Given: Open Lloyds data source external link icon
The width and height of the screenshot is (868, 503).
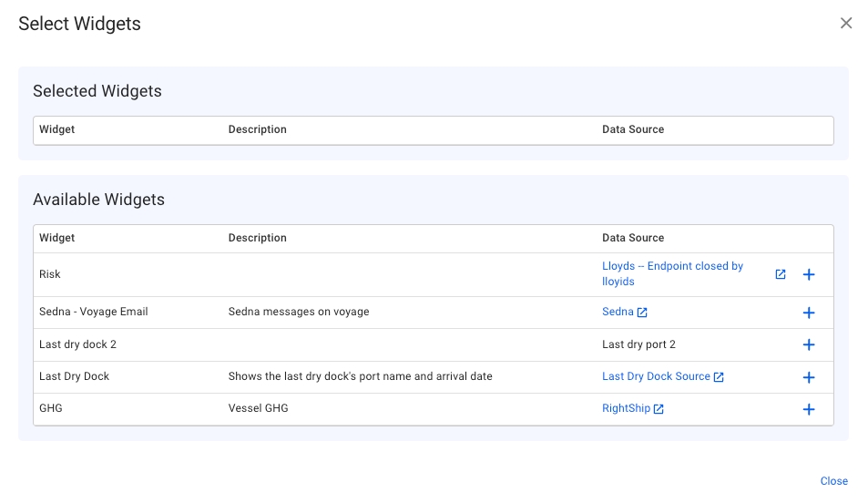Looking at the screenshot, I should (x=781, y=274).
